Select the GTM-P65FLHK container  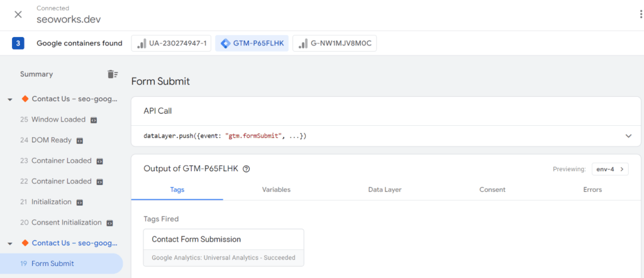coord(252,43)
